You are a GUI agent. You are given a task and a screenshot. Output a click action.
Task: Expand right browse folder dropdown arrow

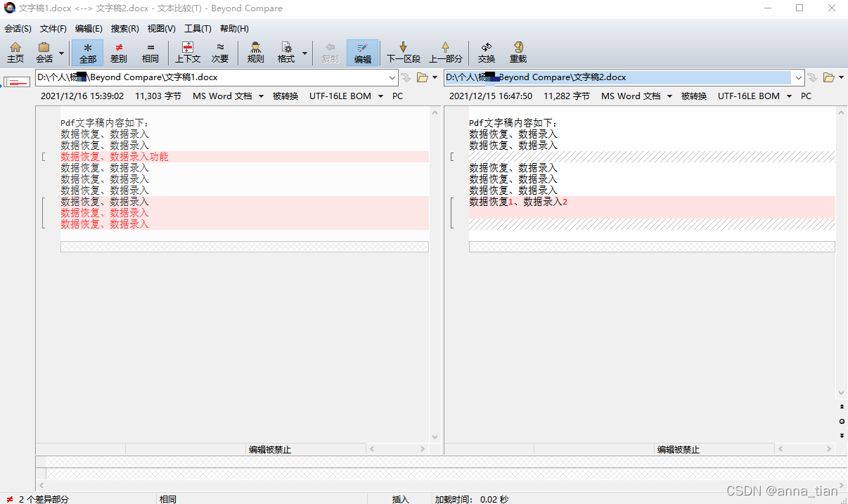coord(841,77)
